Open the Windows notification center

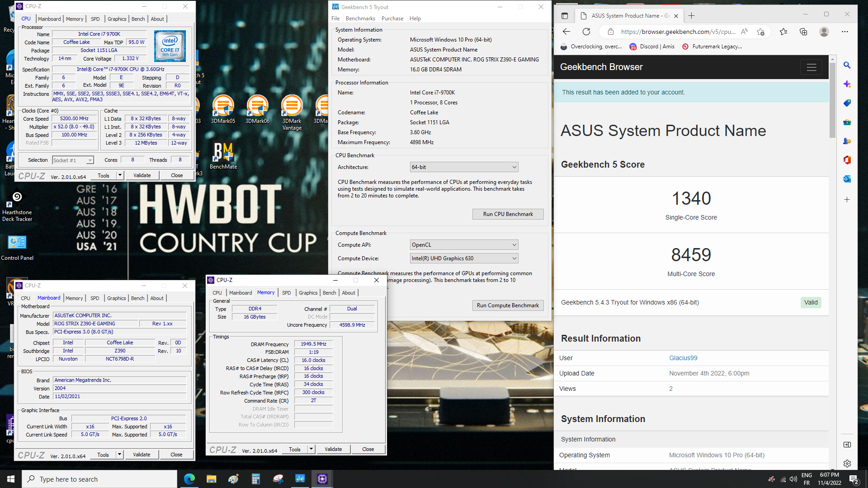coord(854,479)
